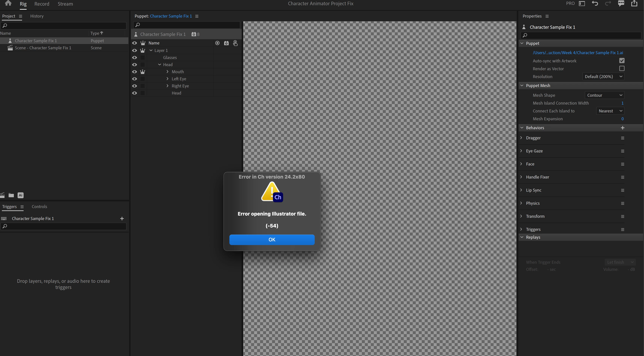Open the share/export icon

click(x=634, y=4)
